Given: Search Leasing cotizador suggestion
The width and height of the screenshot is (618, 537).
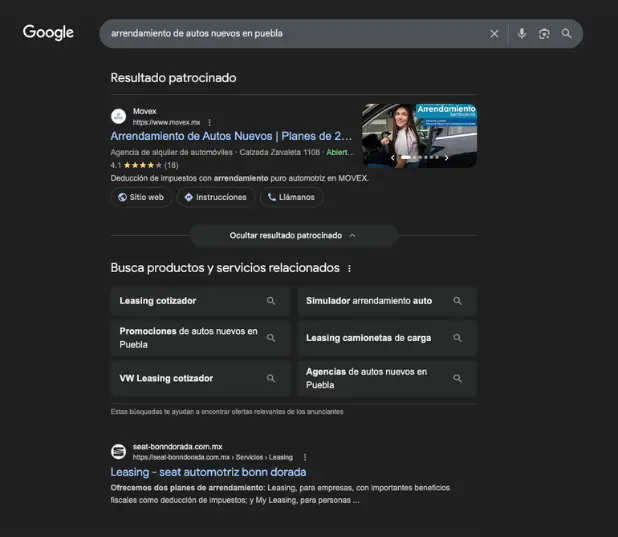Looking at the screenshot, I should tap(200, 301).
